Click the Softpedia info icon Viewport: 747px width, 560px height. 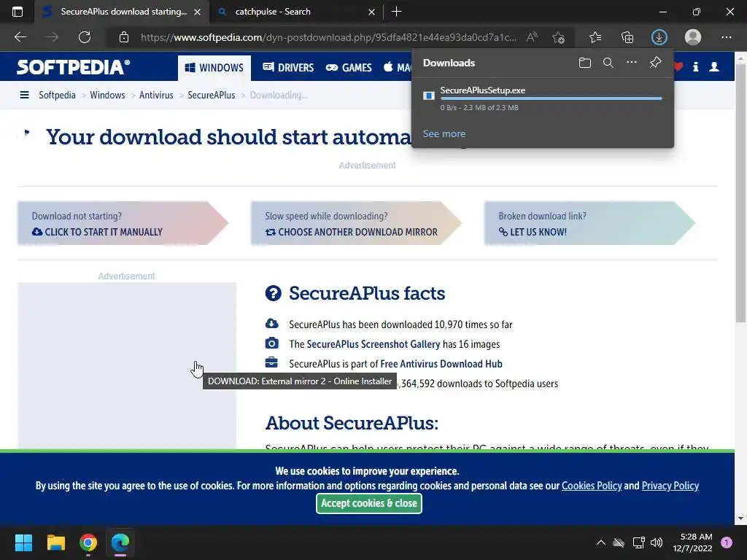(695, 67)
